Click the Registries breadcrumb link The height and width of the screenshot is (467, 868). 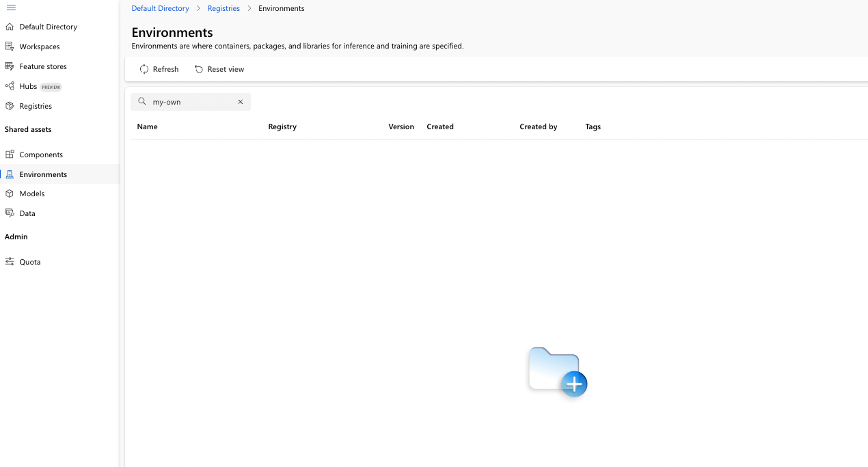223,8
